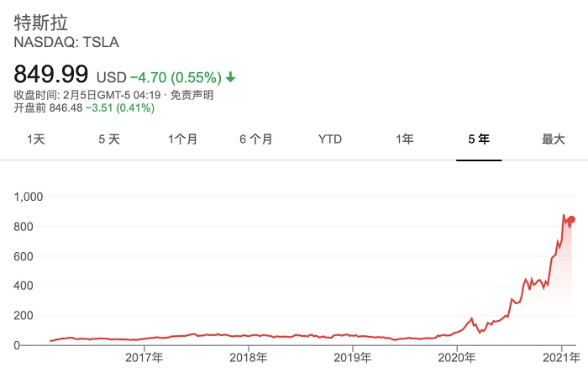The width and height of the screenshot is (588, 378).
Task: Click the 849.99 price figure
Action: [x=52, y=74]
